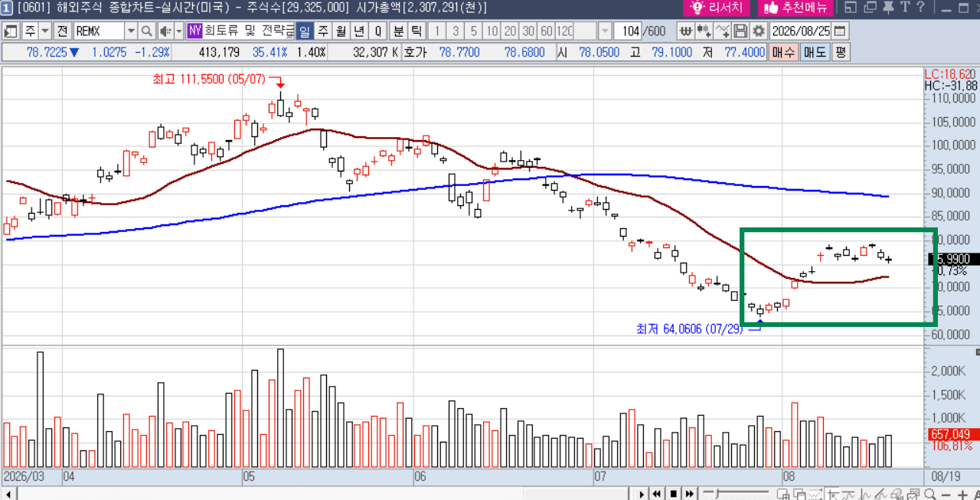Expand dropdown next to speaker icon
980x500 pixels.
point(178,31)
